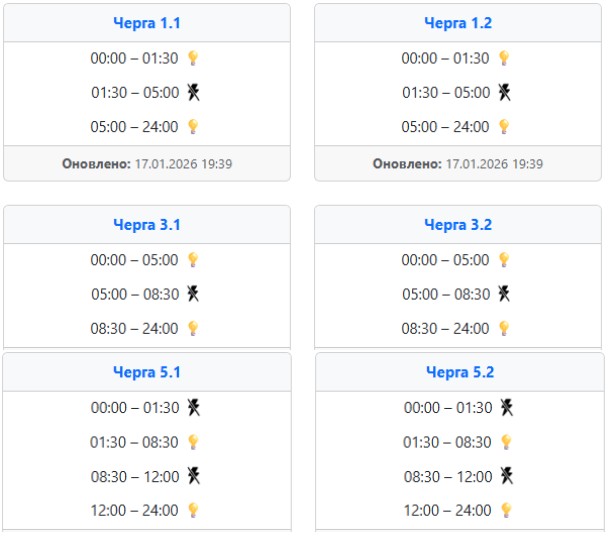Click lightbulb icon beside 01:30–08:30 in Черга 5.2
The width and height of the screenshot is (611, 538).
507,442
